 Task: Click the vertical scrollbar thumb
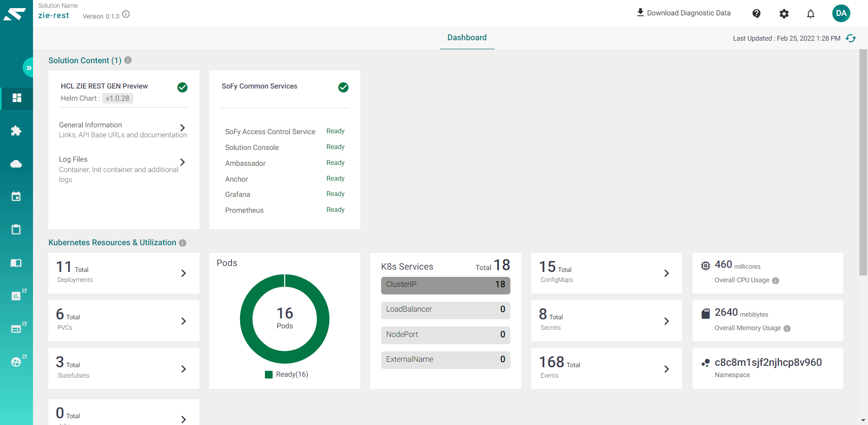tap(863, 162)
